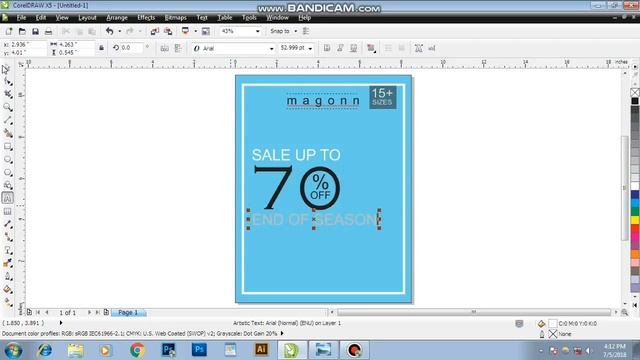The image size is (640, 360).
Task: Print the document
Action: coord(48,31)
